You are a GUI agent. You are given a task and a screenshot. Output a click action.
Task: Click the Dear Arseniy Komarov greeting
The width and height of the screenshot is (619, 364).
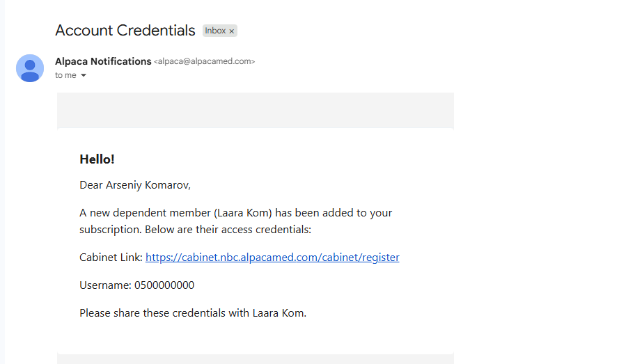tap(135, 185)
